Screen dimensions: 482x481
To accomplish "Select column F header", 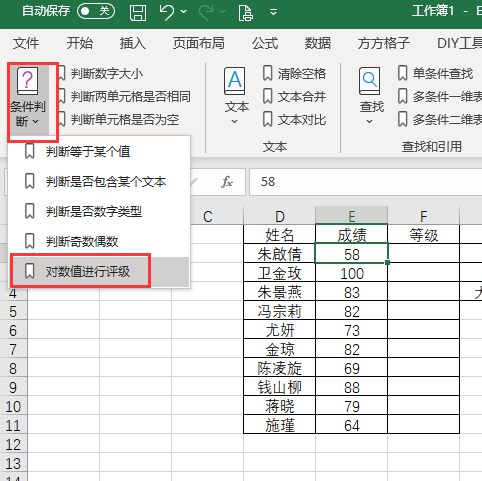I will (424, 216).
